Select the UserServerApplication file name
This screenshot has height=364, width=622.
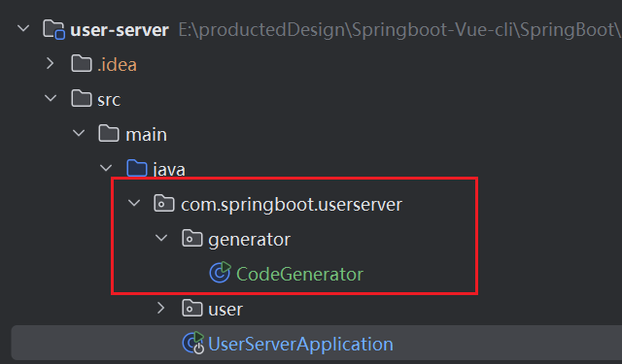pos(300,344)
